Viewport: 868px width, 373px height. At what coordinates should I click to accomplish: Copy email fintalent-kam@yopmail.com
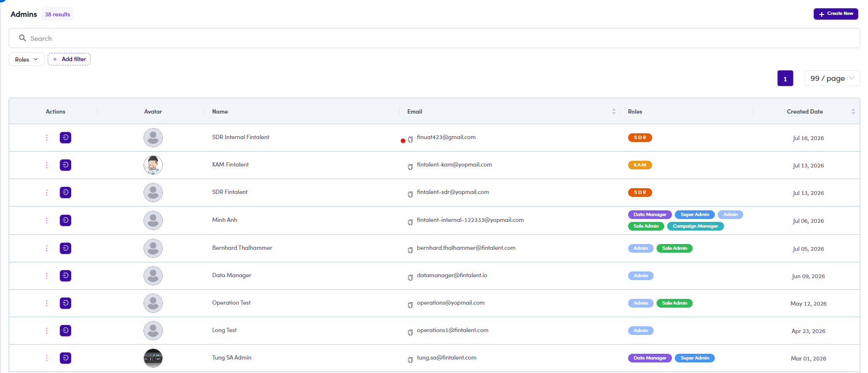pos(410,167)
